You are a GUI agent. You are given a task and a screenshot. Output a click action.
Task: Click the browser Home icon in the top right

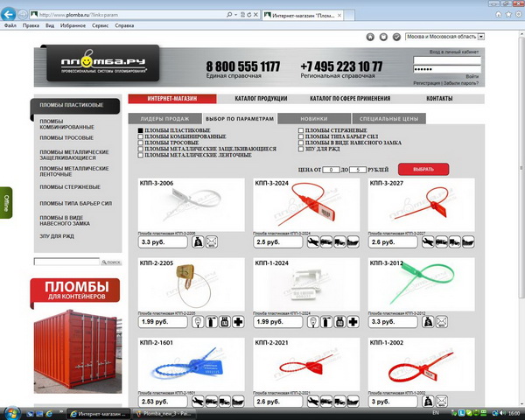[498, 14]
